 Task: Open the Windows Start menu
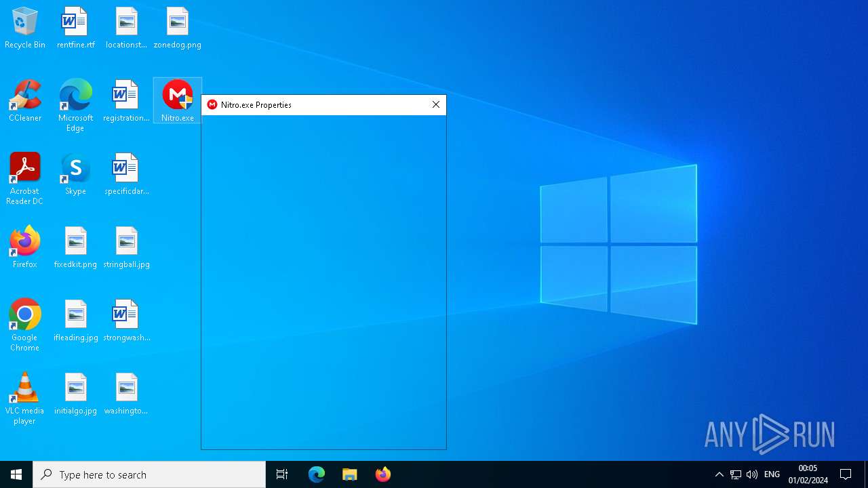click(16, 474)
